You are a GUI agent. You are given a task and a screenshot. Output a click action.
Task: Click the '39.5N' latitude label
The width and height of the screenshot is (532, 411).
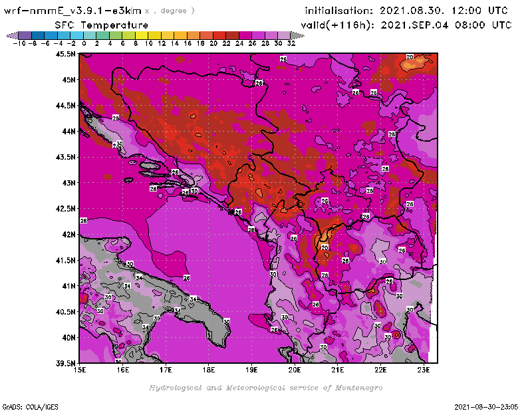(65, 364)
